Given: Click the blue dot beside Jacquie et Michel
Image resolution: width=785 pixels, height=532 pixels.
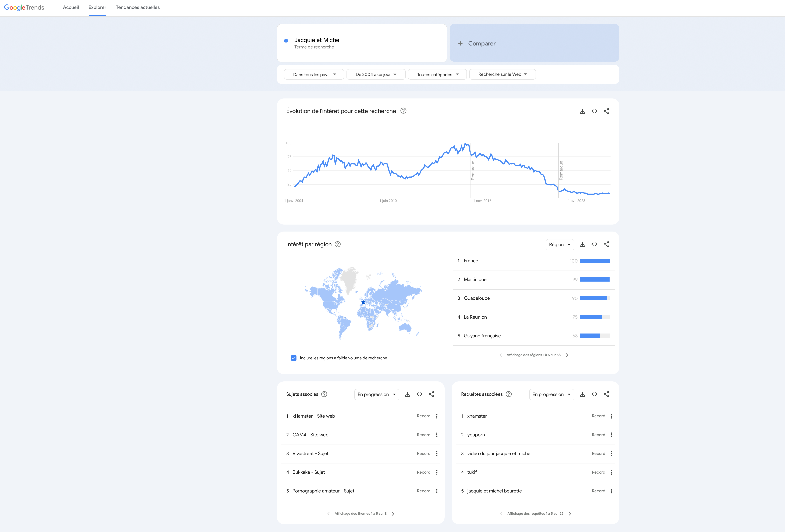Looking at the screenshot, I should (286, 41).
